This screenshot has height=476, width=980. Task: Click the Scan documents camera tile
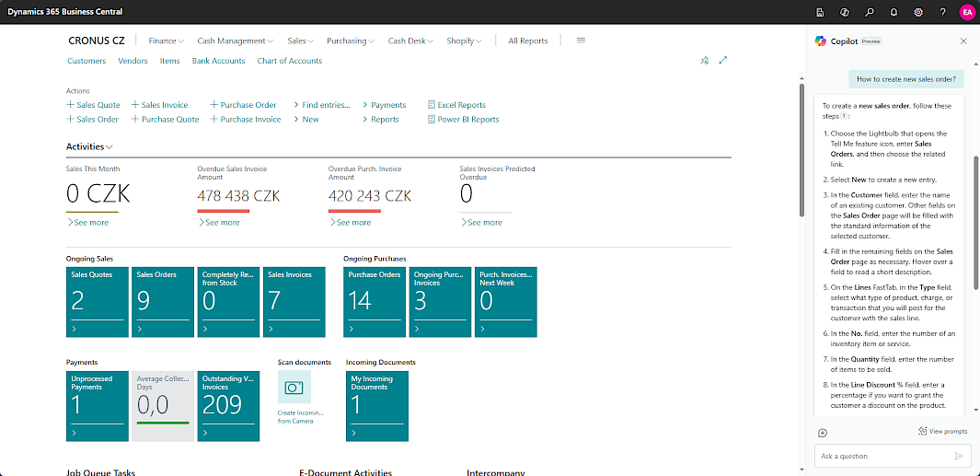click(294, 388)
